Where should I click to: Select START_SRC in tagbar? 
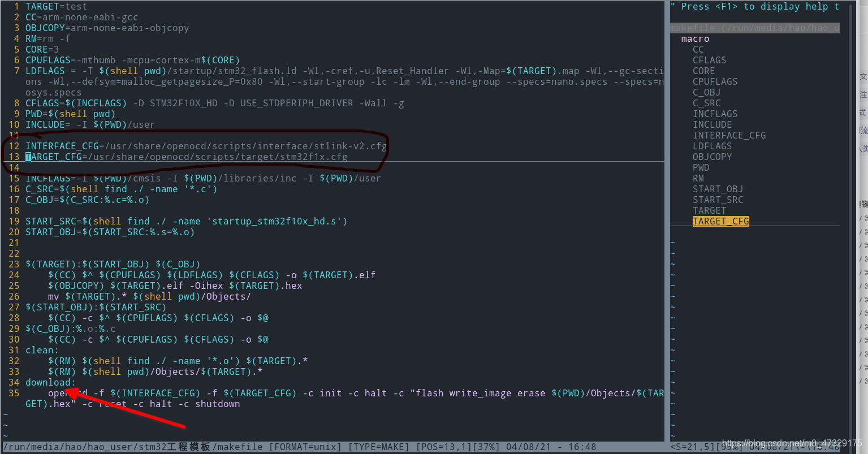[x=718, y=200]
